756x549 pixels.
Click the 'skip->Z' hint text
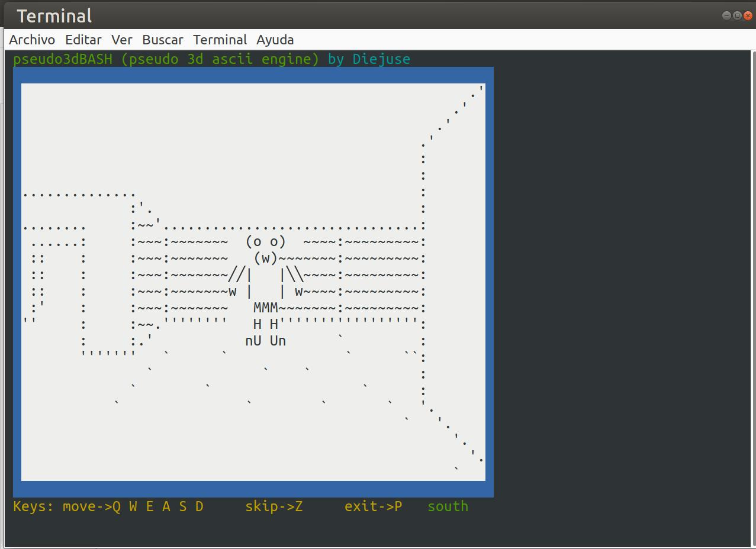pyautogui.click(x=274, y=506)
